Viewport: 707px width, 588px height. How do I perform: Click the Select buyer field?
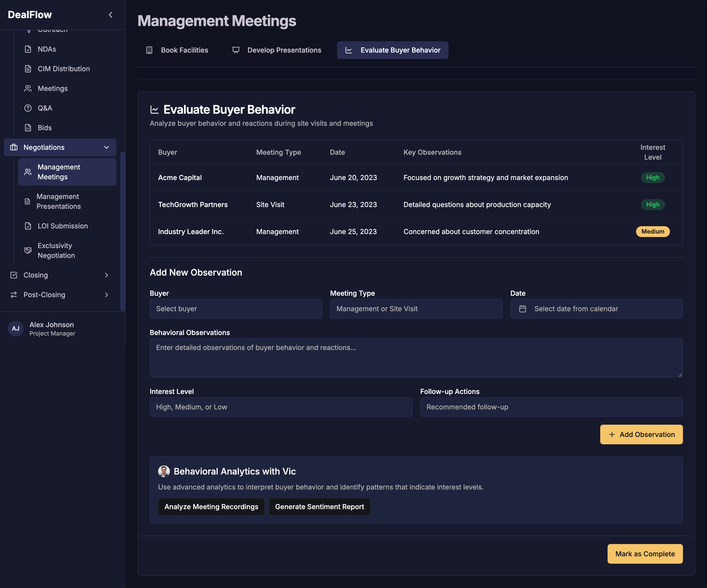click(x=236, y=308)
